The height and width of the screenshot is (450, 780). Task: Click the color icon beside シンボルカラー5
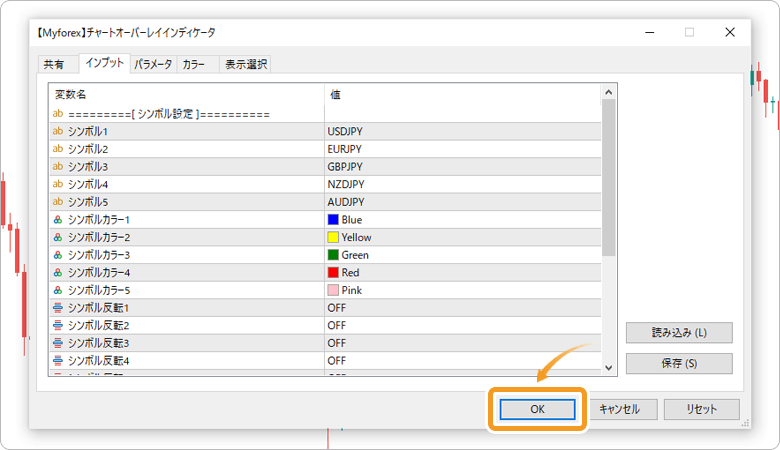click(x=58, y=290)
